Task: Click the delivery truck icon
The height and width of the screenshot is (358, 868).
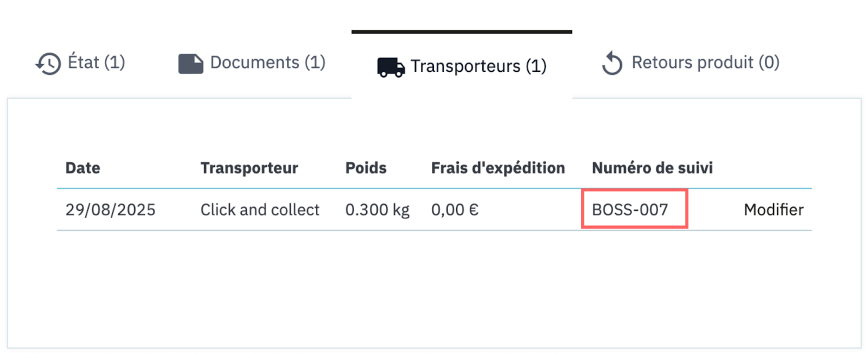Action: pos(391,67)
